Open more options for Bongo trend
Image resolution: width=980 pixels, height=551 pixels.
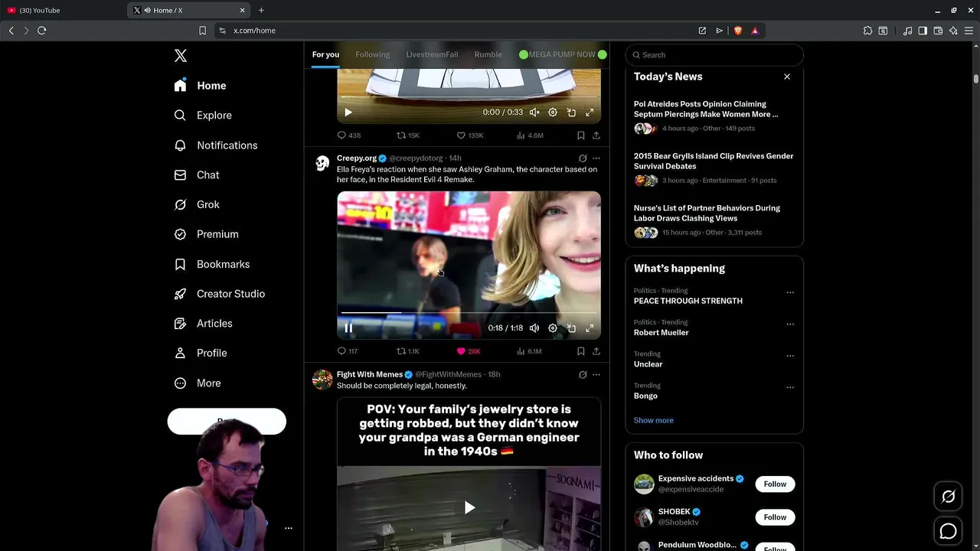(790, 387)
